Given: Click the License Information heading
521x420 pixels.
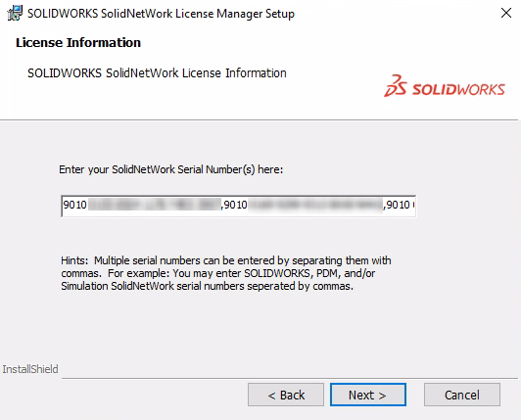Looking at the screenshot, I should (x=78, y=42).
